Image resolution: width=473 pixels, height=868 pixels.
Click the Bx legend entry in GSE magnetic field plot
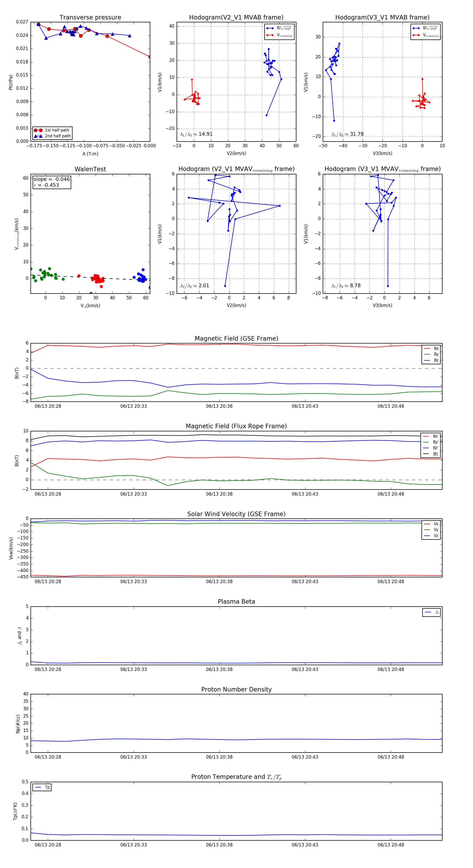pos(431,349)
